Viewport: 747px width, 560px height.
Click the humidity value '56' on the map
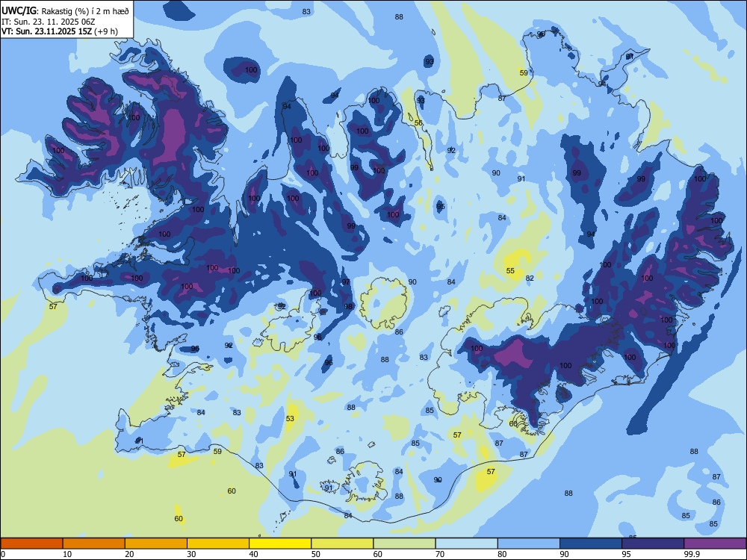coord(418,123)
